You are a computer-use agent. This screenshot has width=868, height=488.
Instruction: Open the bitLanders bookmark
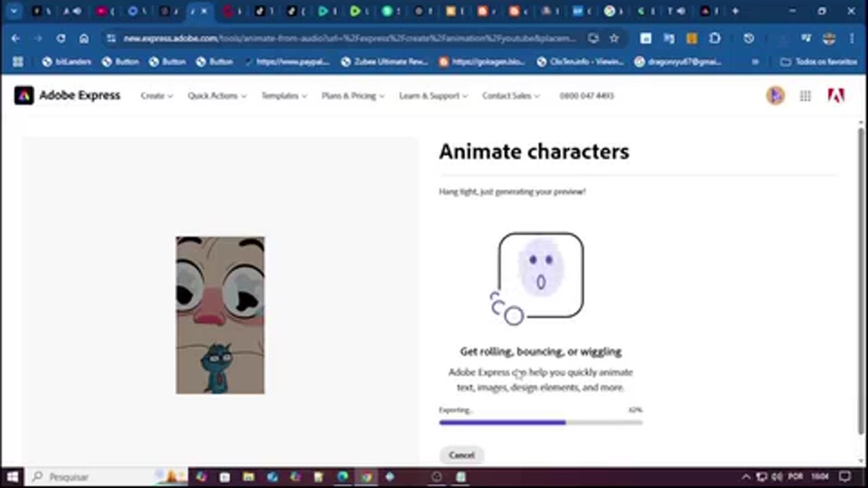[x=66, y=62]
